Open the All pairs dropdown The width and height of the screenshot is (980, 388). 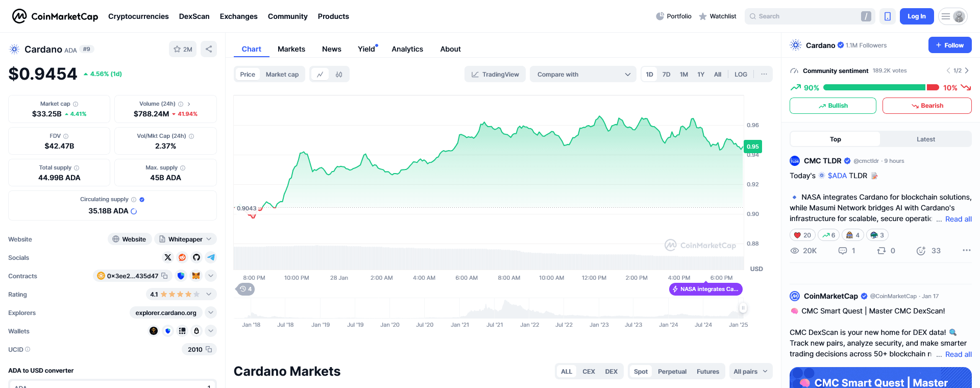coord(750,372)
